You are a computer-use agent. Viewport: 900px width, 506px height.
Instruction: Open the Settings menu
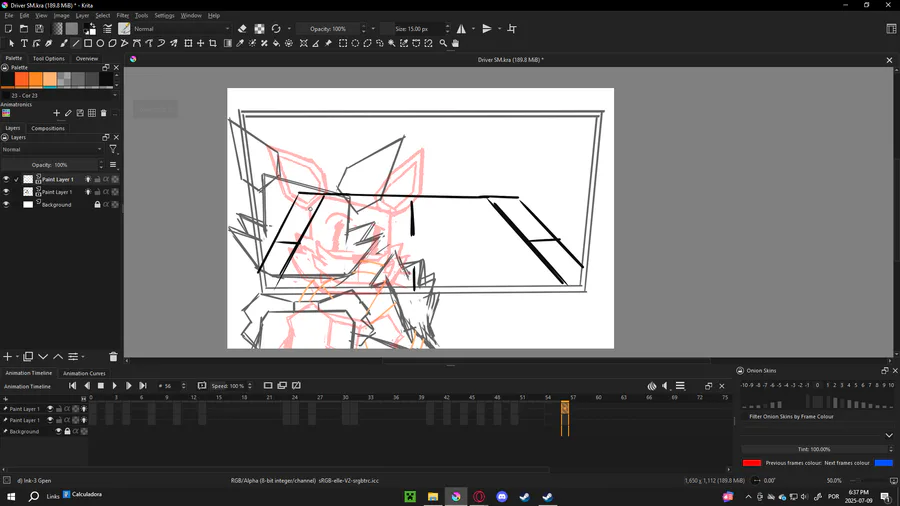click(165, 15)
